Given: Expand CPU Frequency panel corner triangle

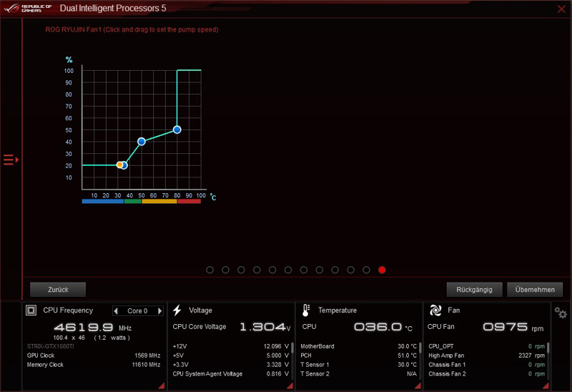Looking at the screenshot, I should pos(162,386).
